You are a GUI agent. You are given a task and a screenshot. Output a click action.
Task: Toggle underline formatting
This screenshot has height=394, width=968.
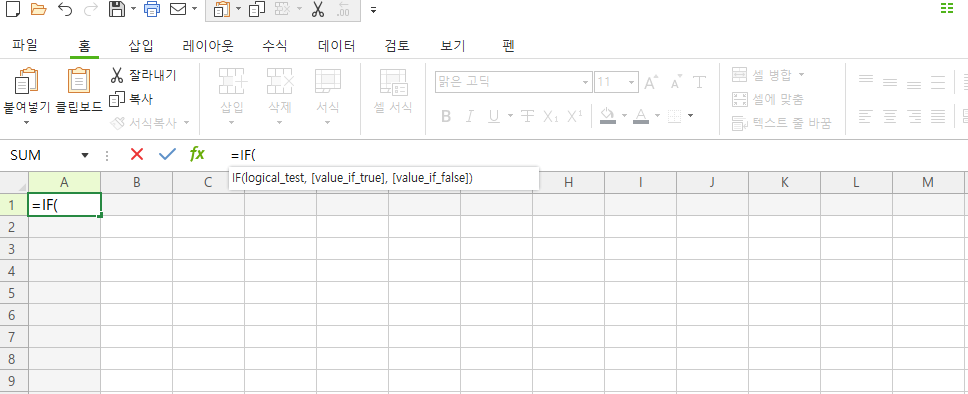pos(494,116)
